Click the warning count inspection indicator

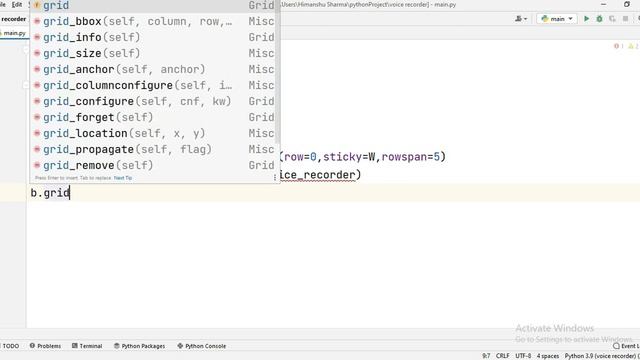[x=633, y=46]
